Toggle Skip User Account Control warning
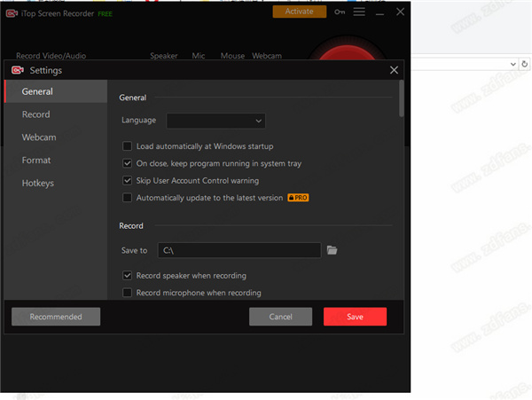Image resolution: width=532 pixels, height=400 pixels. 127,181
